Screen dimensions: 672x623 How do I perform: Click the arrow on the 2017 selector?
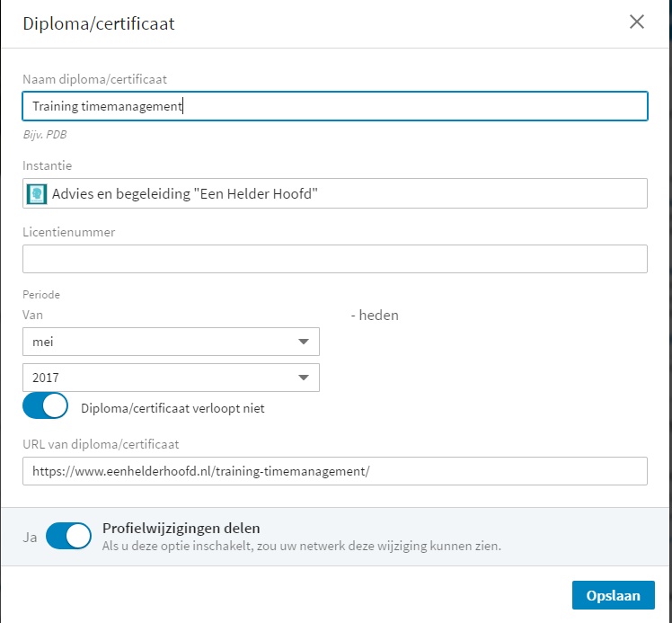304,378
